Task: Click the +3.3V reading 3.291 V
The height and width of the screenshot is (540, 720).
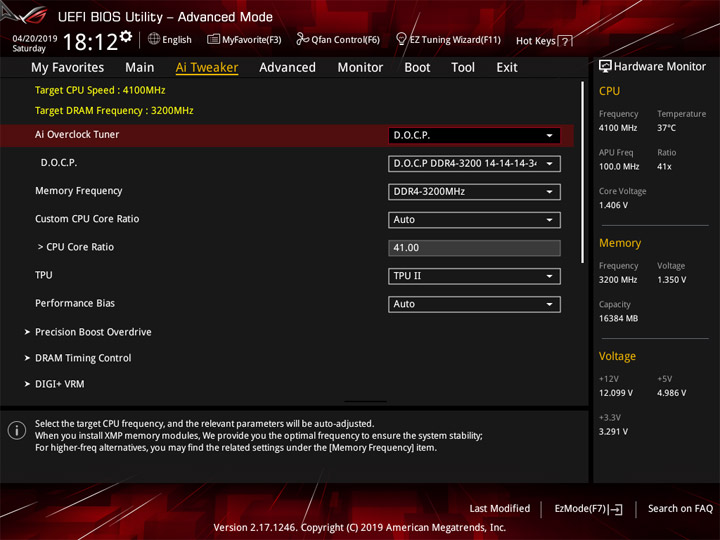Action: pyautogui.click(x=613, y=432)
